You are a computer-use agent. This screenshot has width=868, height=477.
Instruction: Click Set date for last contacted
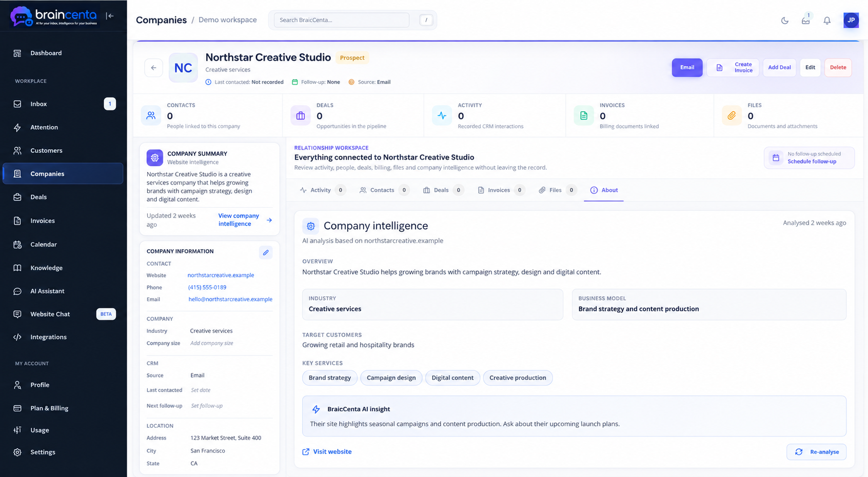coord(201,390)
